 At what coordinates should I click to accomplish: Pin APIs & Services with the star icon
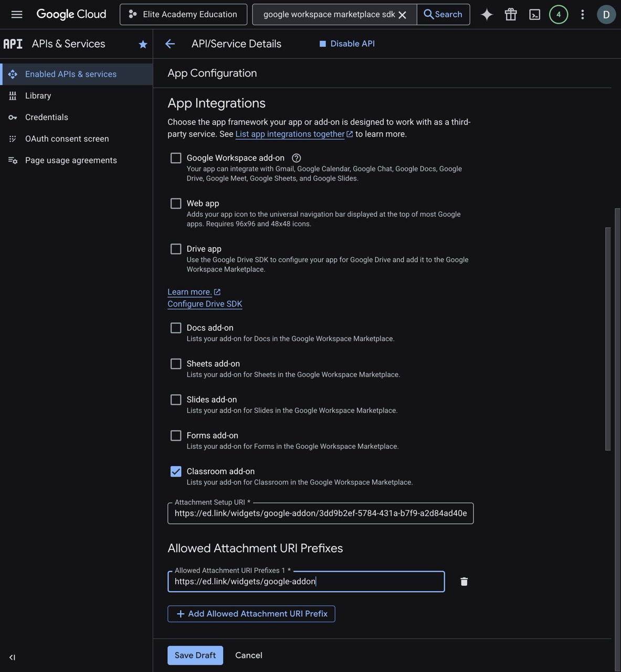tap(143, 44)
